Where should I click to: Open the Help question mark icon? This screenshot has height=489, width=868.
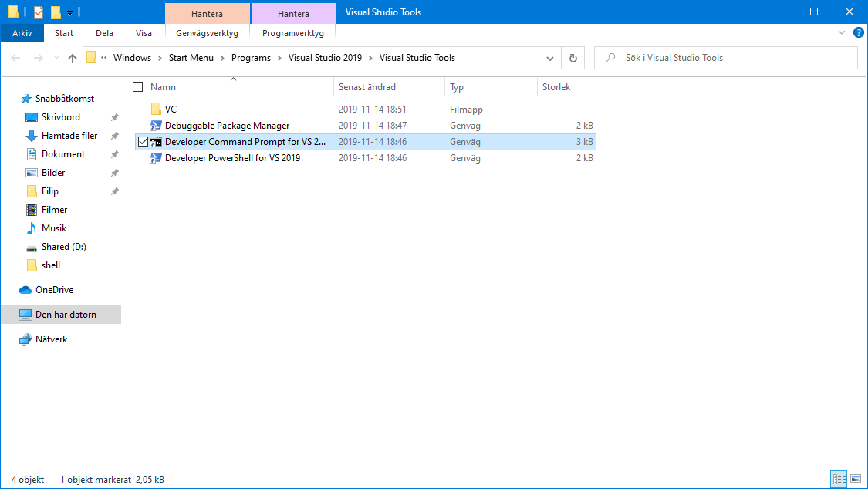click(859, 32)
